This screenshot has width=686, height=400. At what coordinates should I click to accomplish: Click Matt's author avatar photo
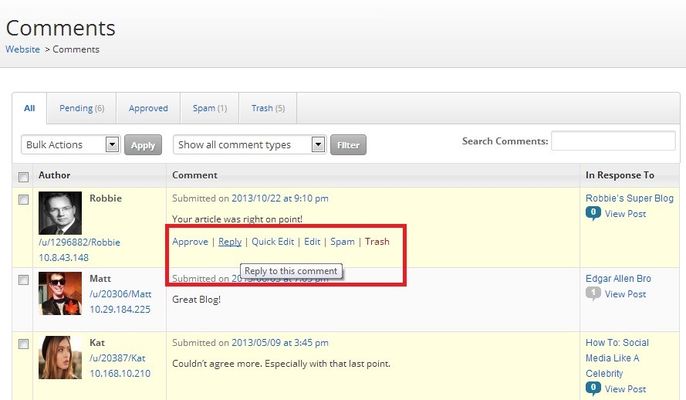60,293
